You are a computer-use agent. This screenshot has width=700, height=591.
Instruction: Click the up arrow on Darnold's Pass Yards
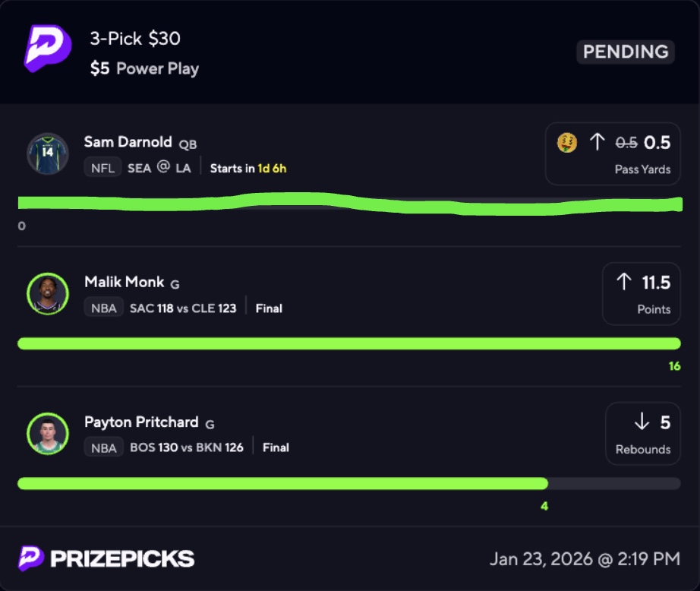tap(598, 142)
